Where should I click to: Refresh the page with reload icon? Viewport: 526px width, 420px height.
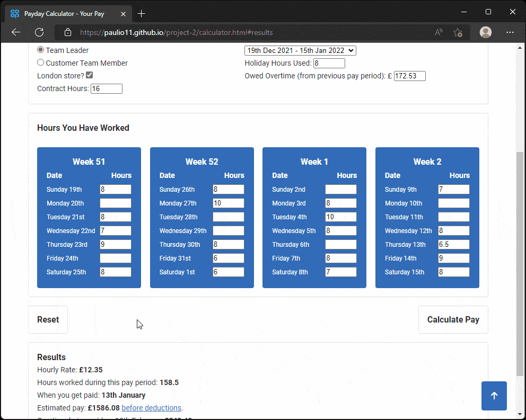tap(39, 32)
